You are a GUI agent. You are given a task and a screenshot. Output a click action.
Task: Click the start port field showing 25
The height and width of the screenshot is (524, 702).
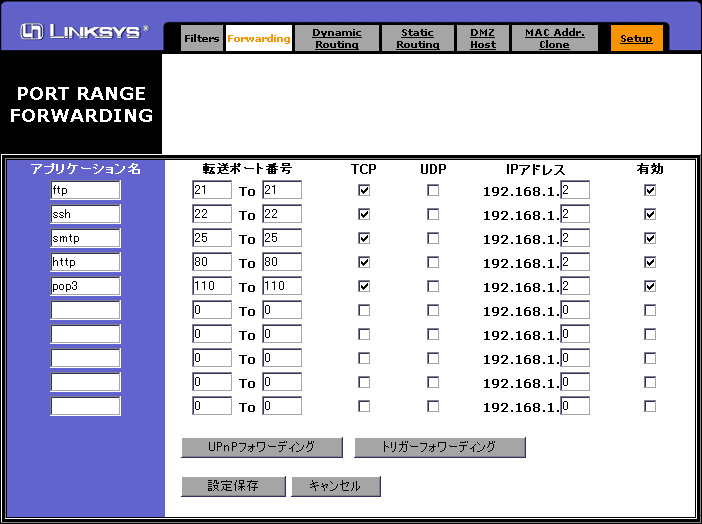(x=212, y=238)
